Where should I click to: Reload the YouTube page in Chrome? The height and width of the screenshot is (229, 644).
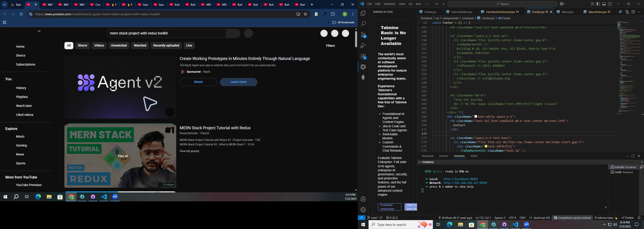(x=21, y=14)
